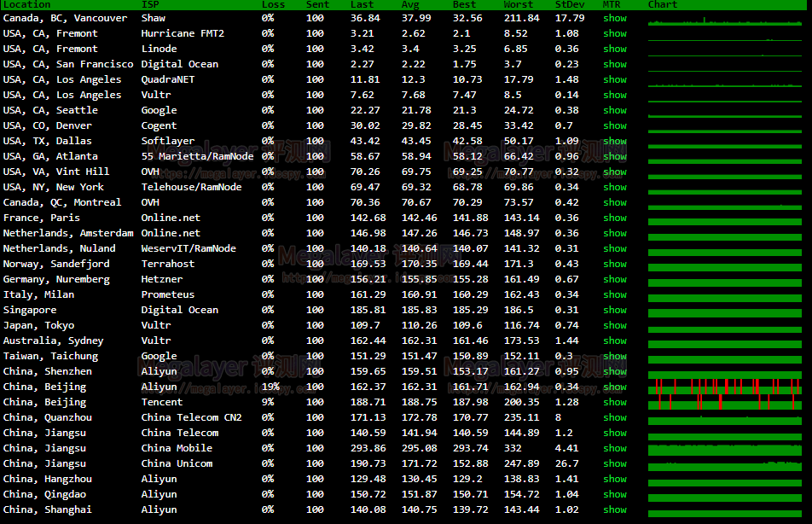The image size is (812, 524).
Task: Select the location USA, VA, Vint Hill
Action: [56, 172]
